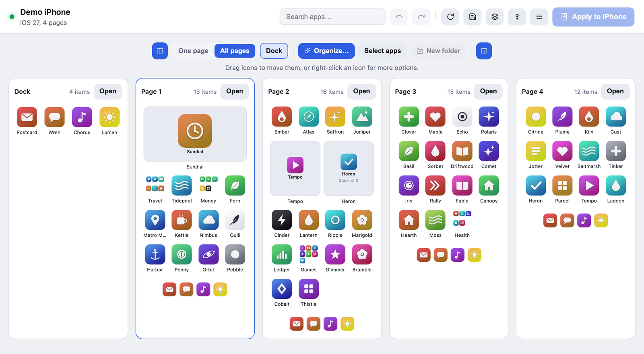Click the '16 items' count on Page 2

[x=332, y=92]
